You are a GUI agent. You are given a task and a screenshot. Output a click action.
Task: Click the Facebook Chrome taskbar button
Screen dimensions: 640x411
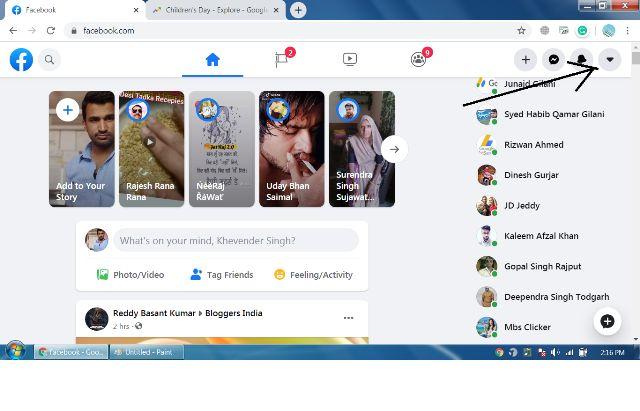click(71, 352)
